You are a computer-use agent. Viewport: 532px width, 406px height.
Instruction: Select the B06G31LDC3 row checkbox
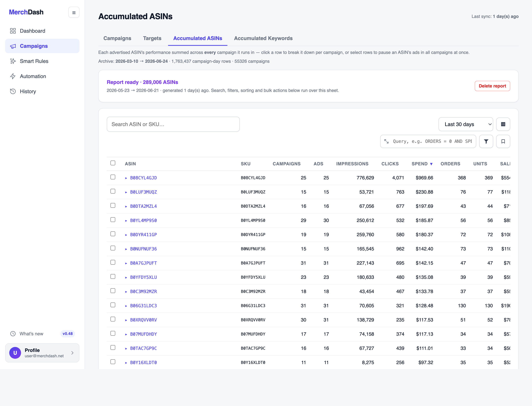pos(113,305)
